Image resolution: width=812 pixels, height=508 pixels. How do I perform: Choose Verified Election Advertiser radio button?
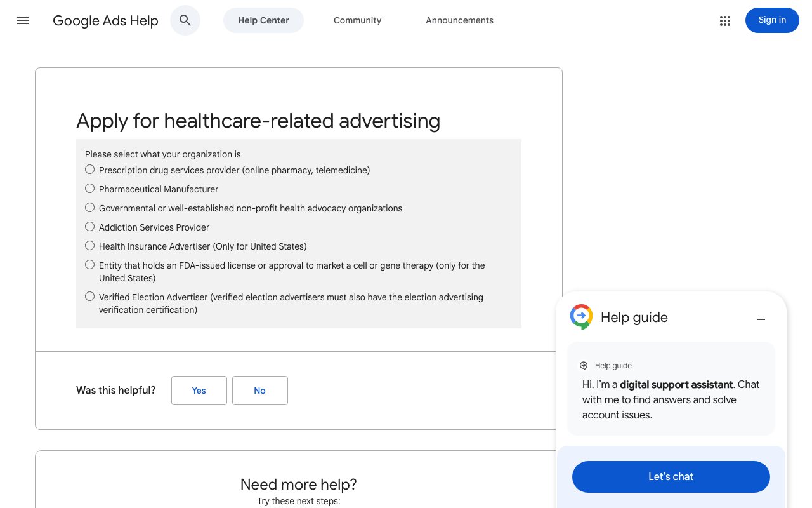click(90, 297)
